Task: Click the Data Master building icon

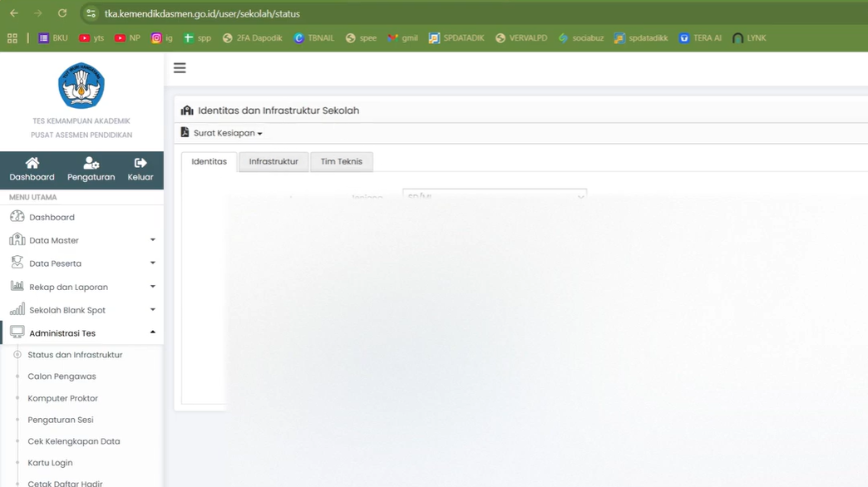Action: [x=18, y=239]
